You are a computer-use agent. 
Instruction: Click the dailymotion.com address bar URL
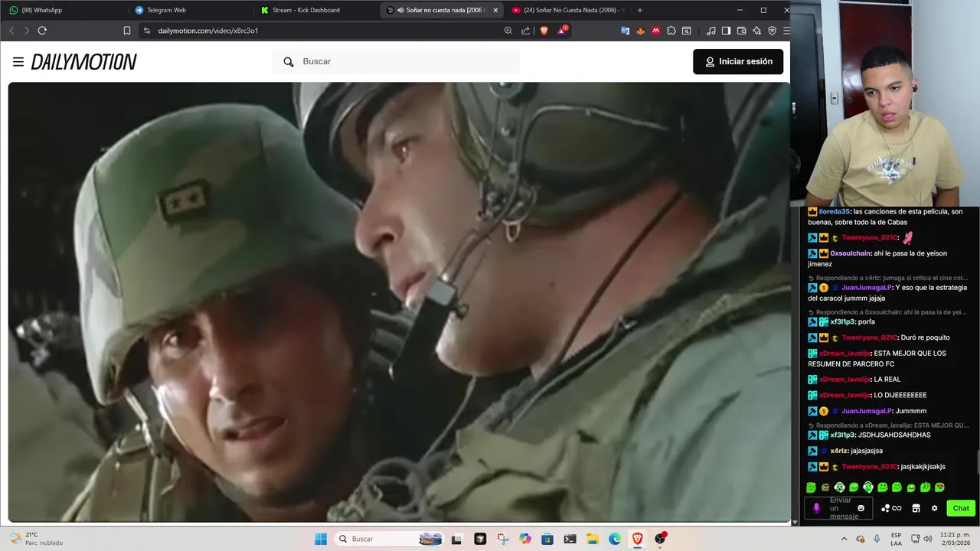click(x=207, y=31)
